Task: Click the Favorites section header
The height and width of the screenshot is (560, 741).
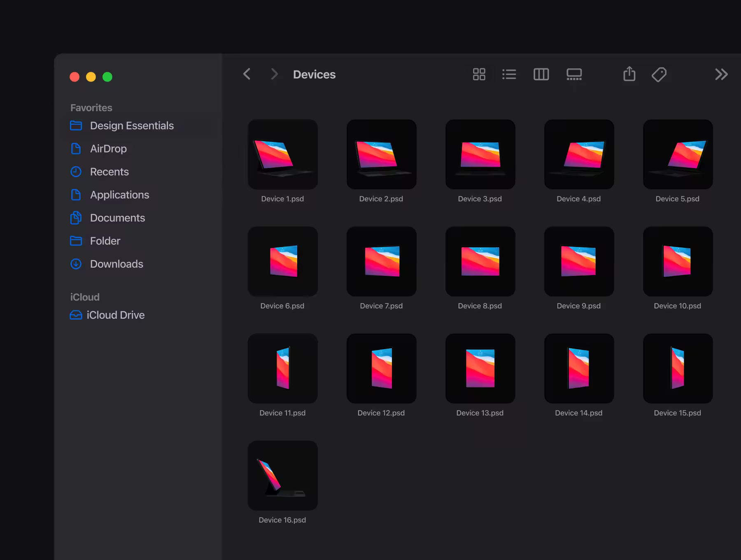Action: point(91,108)
